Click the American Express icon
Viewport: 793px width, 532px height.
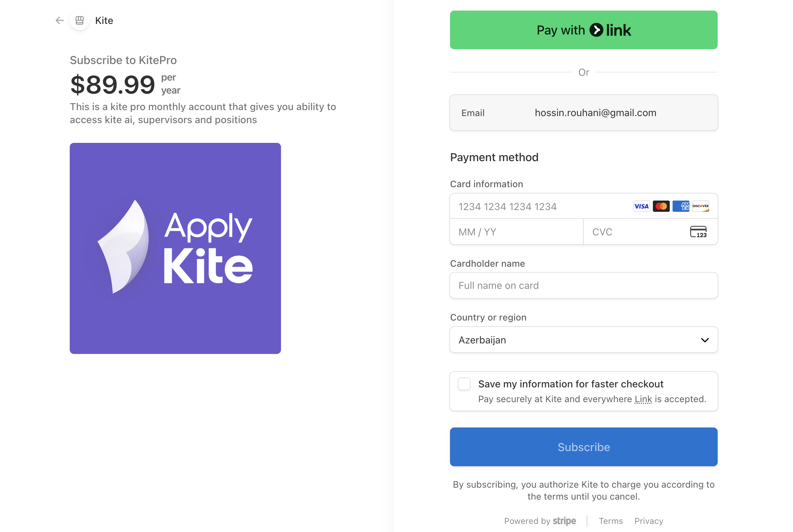pos(681,206)
